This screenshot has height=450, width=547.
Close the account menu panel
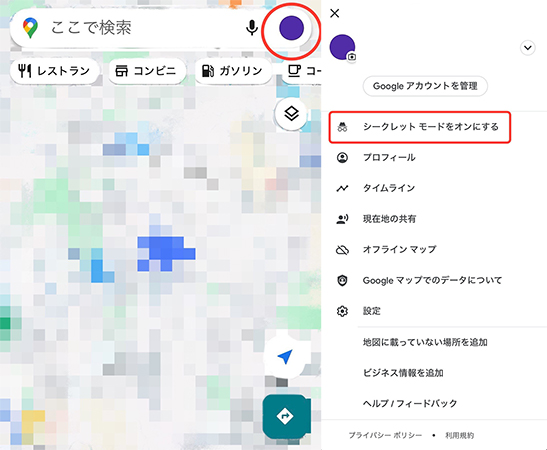tap(335, 13)
